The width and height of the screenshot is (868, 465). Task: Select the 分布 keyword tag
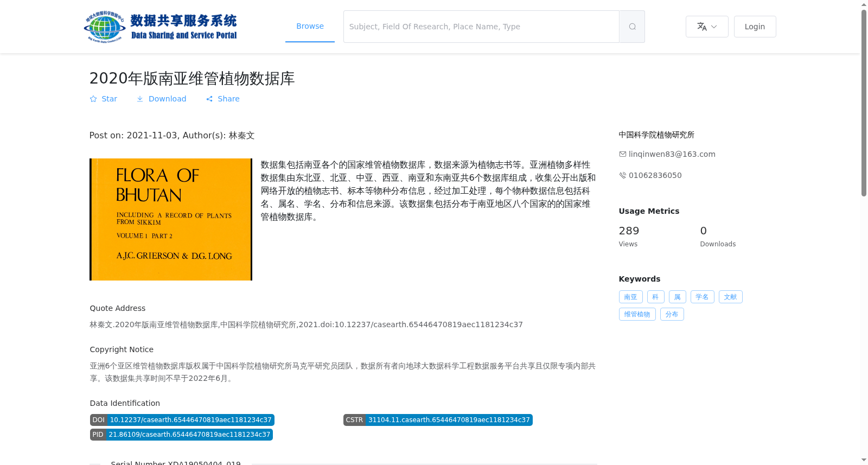coord(672,314)
